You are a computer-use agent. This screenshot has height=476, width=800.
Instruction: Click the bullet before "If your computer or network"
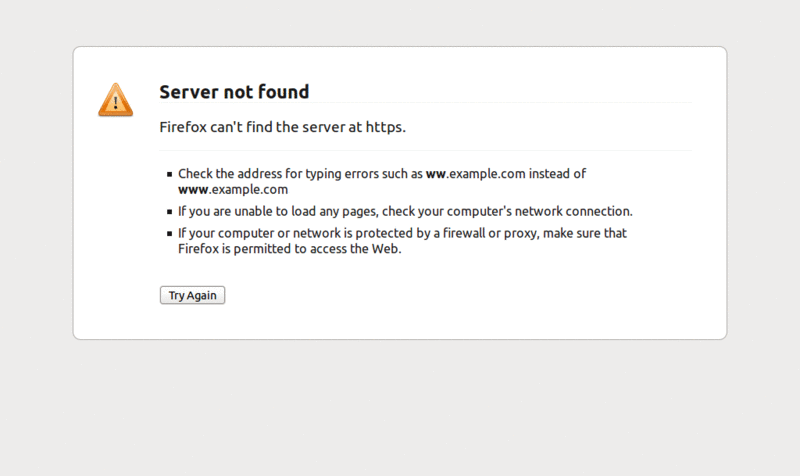tap(170, 234)
